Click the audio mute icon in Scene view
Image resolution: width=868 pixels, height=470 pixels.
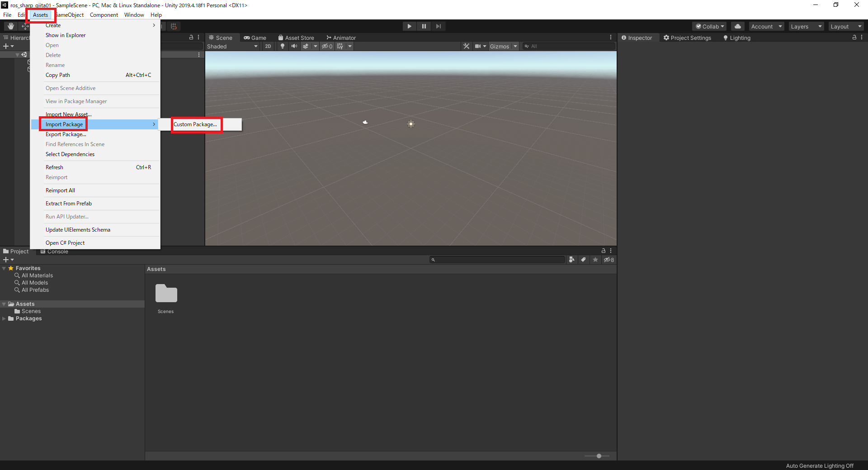tap(294, 46)
